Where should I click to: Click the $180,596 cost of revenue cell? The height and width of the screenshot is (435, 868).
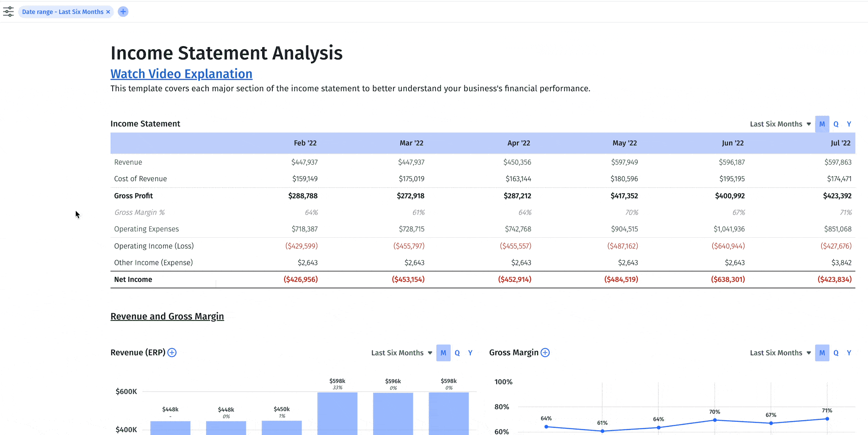624,179
